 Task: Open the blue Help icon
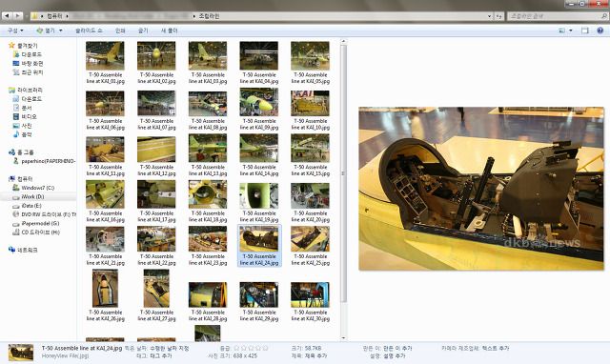[600, 30]
